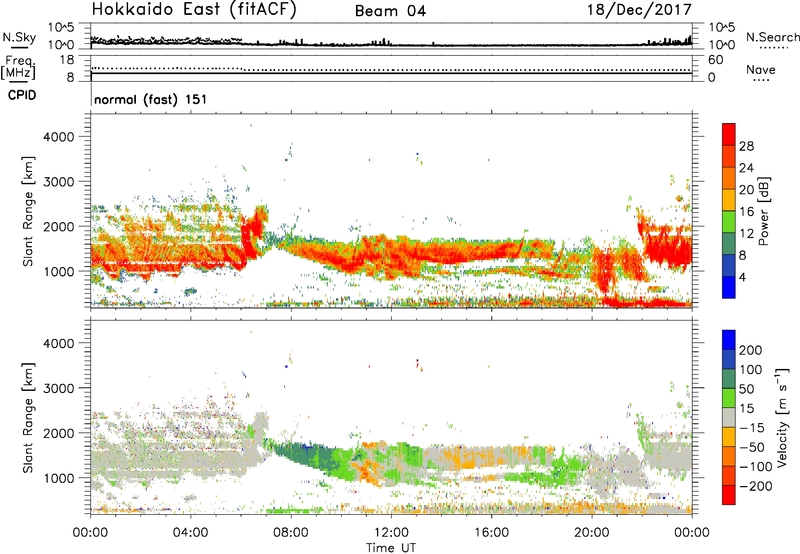Screen dimensions: 800x554
Task: Click the 'Power [dB]' colorbar label
Action: point(764,211)
